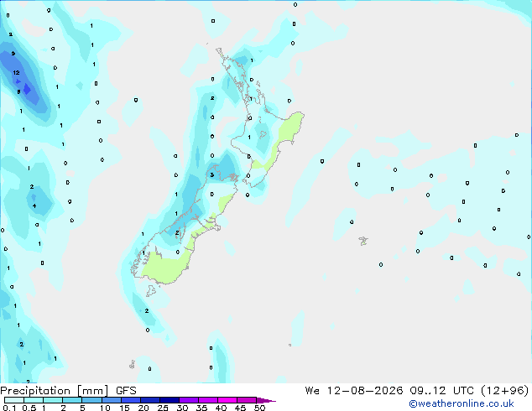
Task: Open the weatheronline.co.uk copyright link
Action: pyautogui.click(x=462, y=403)
